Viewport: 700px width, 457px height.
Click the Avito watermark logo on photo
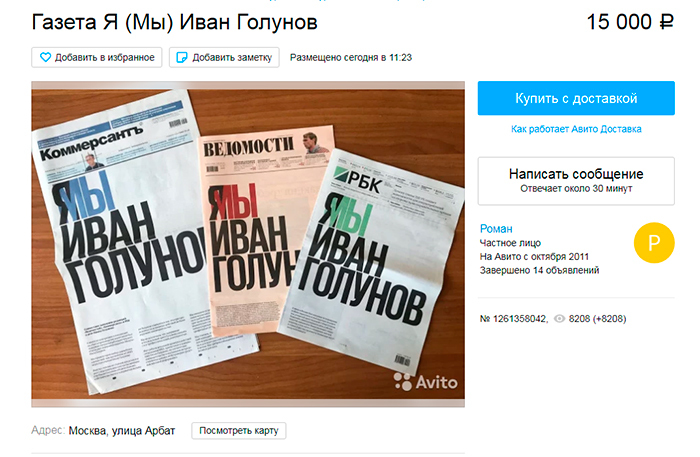pyautogui.click(x=426, y=382)
